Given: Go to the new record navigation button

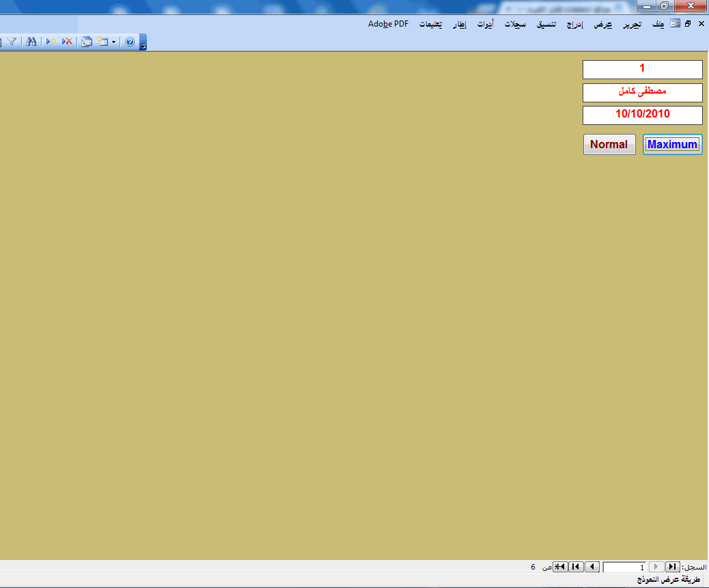Looking at the screenshot, I should tap(560, 567).
